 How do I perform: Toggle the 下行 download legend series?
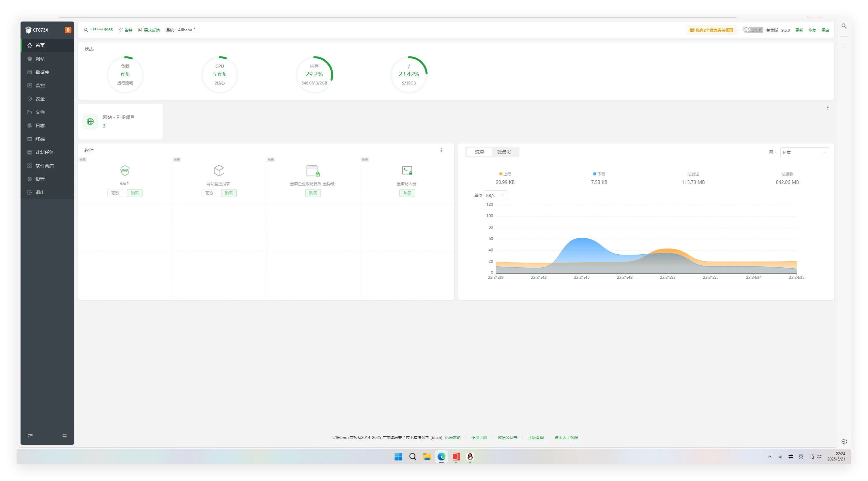[599, 174]
